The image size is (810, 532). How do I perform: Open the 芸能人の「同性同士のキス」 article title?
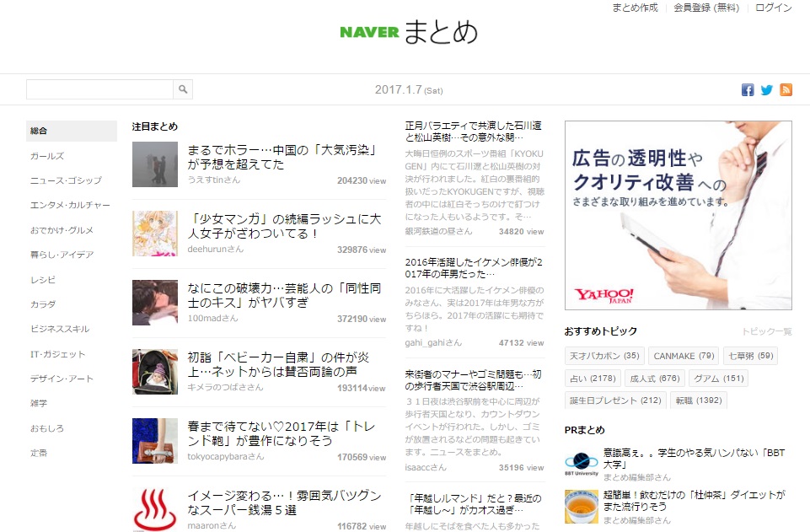click(x=284, y=295)
